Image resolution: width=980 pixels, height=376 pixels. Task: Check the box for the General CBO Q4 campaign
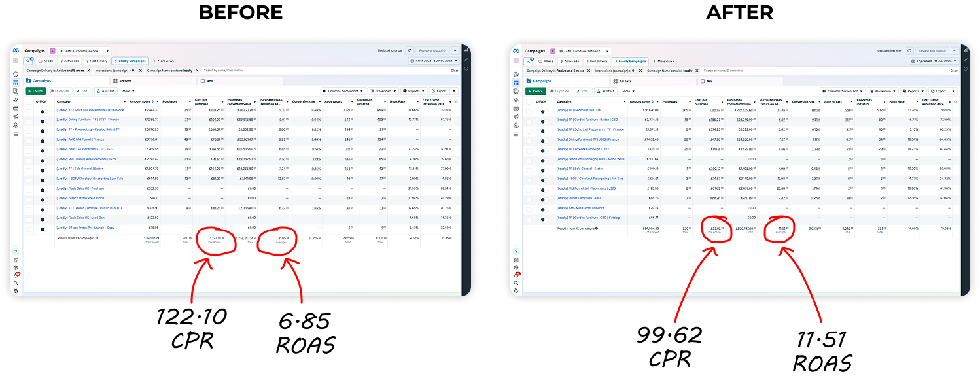tap(529, 110)
